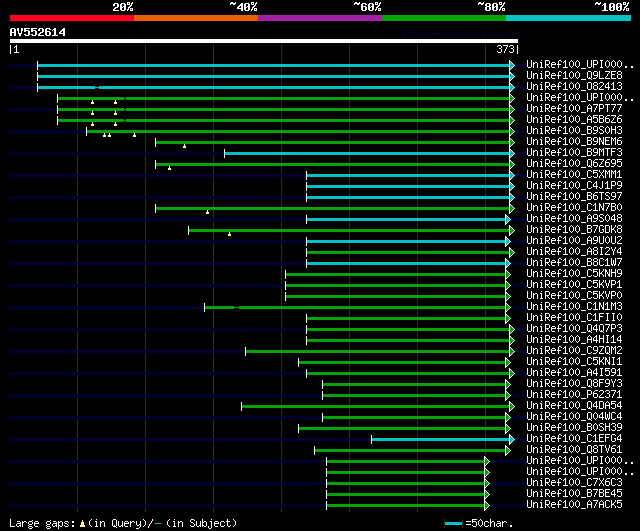The width and height of the screenshot is (640, 531).
Task: Click the green alignment bar of C9ZQM2
Action: click(x=378, y=351)
